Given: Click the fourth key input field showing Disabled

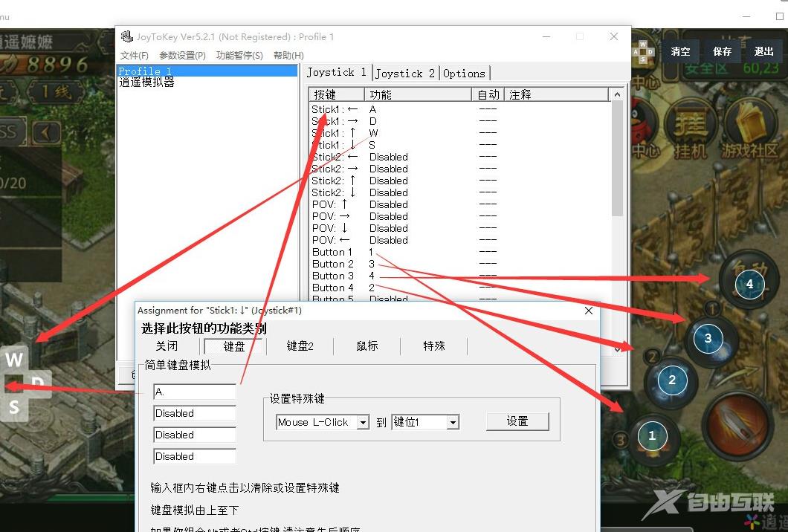Looking at the screenshot, I should (x=195, y=457).
